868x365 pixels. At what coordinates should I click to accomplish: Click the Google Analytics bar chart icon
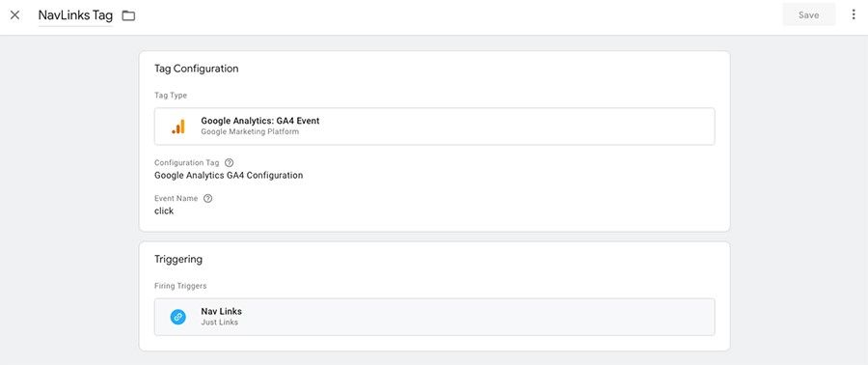pyautogui.click(x=178, y=126)
